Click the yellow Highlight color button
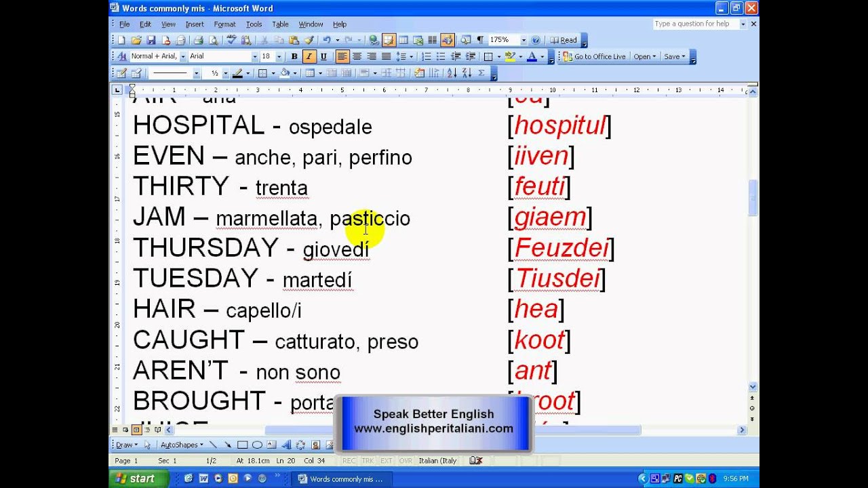The image size is (868, 488). coord(510,56)
